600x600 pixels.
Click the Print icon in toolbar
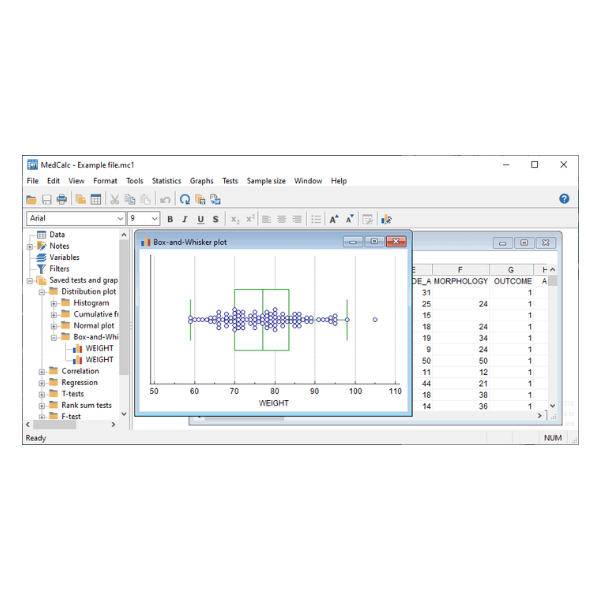click(62, 200)
